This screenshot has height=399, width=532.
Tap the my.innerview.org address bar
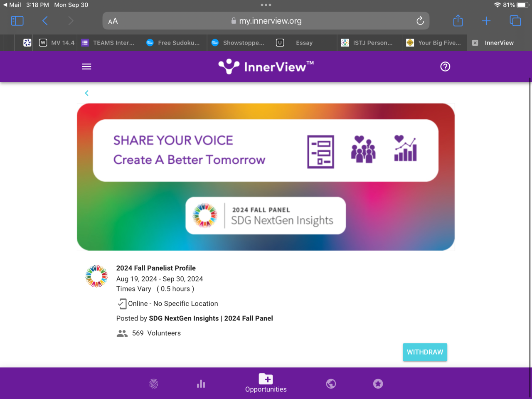point(266,21)
